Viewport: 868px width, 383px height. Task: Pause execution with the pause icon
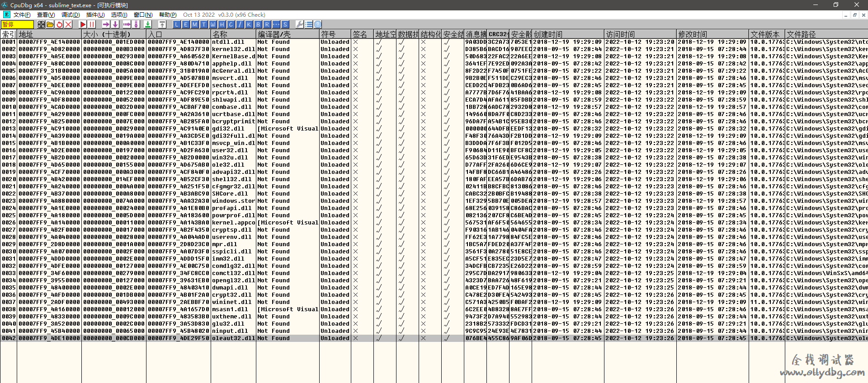[92, 24]
